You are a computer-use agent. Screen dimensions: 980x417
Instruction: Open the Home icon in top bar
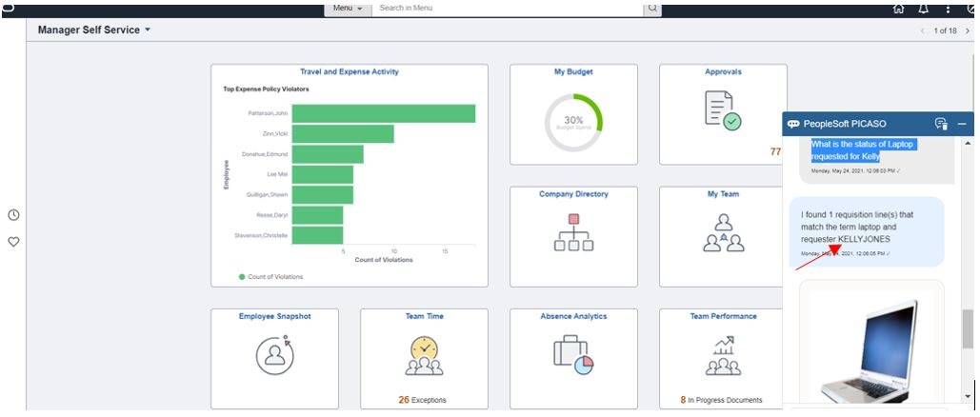click(x=898, y=9)
